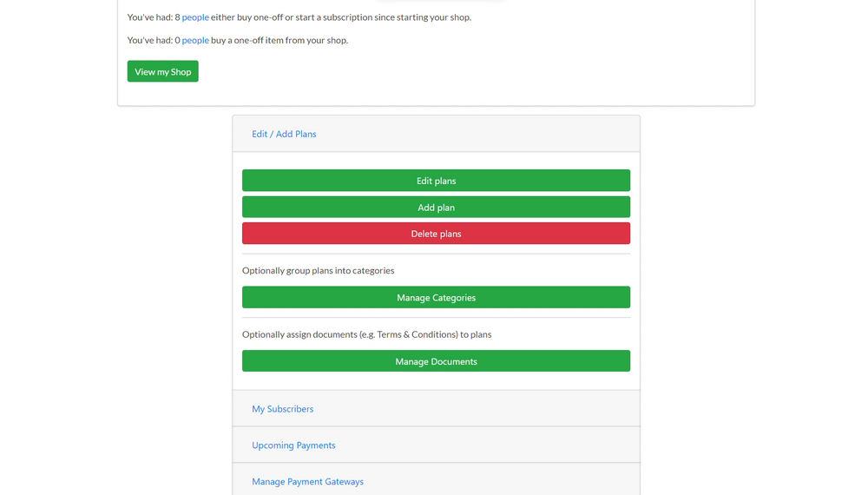Open Manage Documents

pos(436,361)
